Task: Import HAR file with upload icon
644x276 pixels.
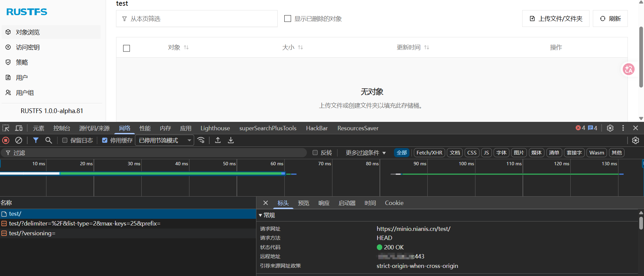Action: coord(218,140)
